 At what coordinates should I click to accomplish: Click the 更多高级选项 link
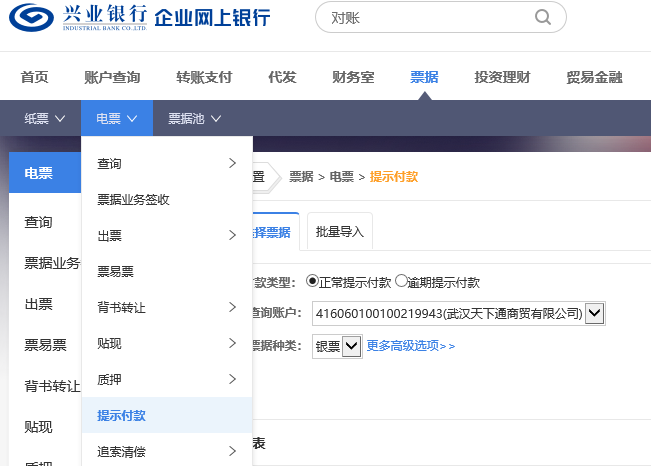tap(410, 346)
